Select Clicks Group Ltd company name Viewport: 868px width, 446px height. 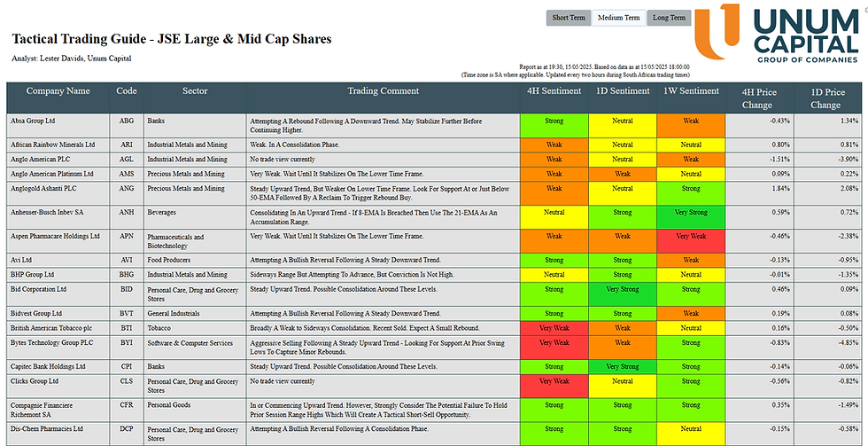click(x=34, y=381)
